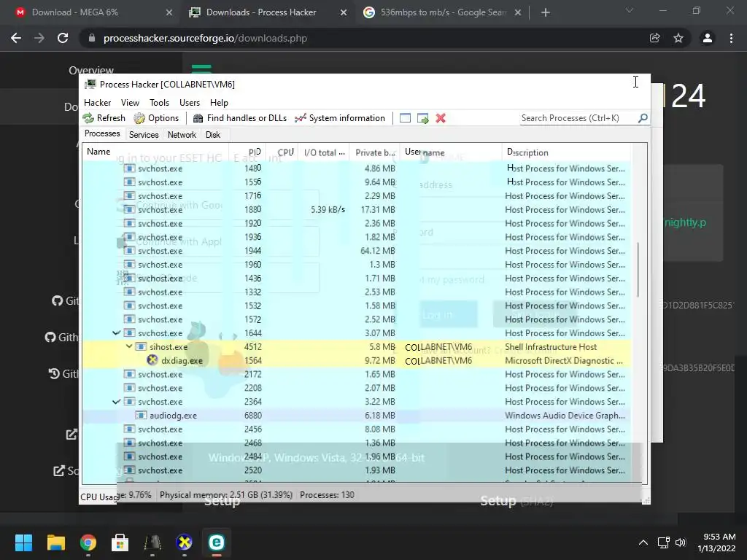The height and width of the screenshot is (560, 747).
Task: Click the find window toolbar icon
Action: [405, 118]
